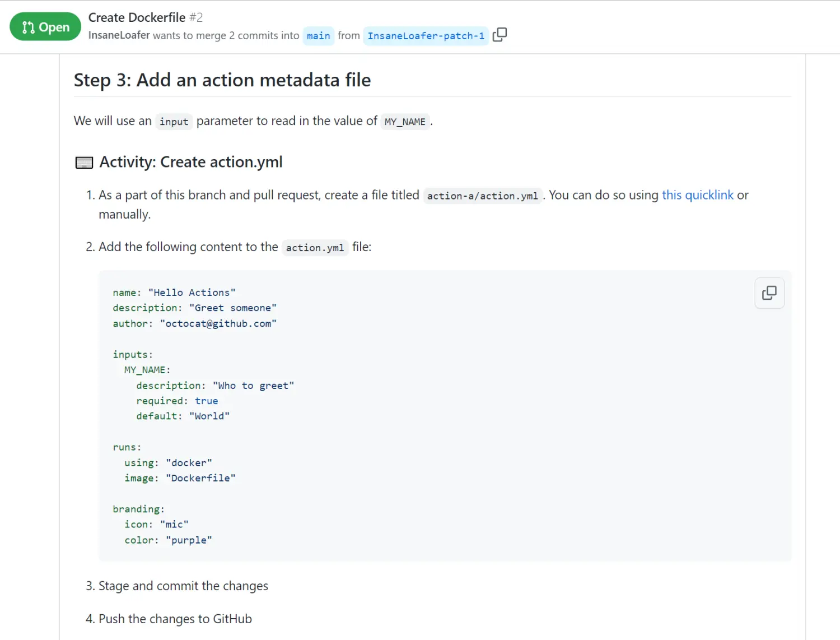Click the "Step 3: Add an action metadata file" heading

[x=222, y=80]
